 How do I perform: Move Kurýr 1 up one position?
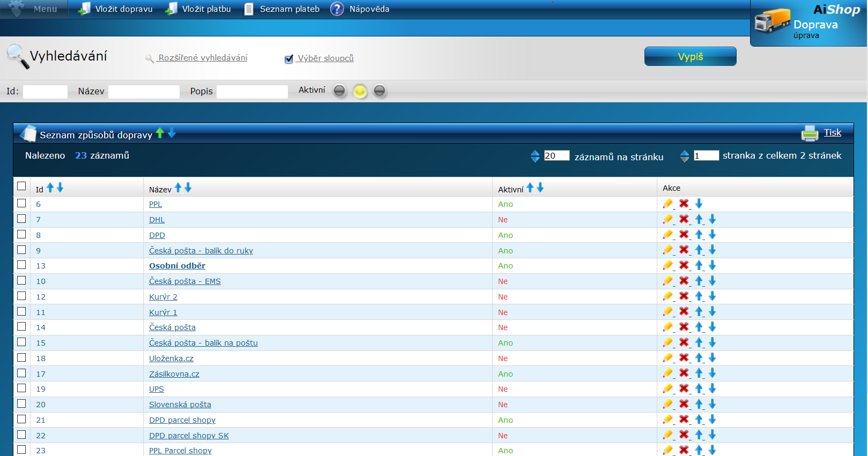(x=699, y=312)
